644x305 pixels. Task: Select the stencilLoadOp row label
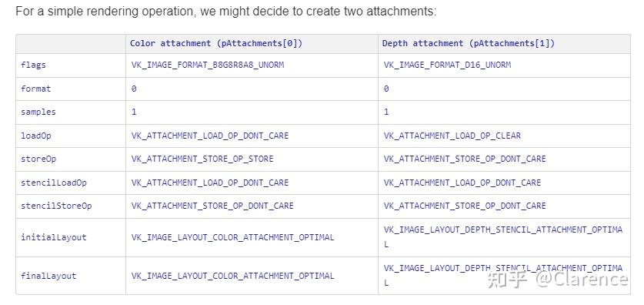click(x=54, y=183)
